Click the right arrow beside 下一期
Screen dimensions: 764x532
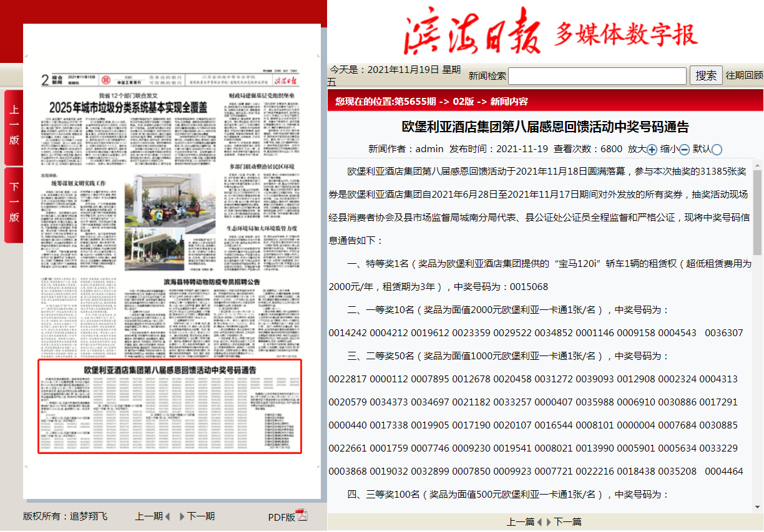coord(182,516)
